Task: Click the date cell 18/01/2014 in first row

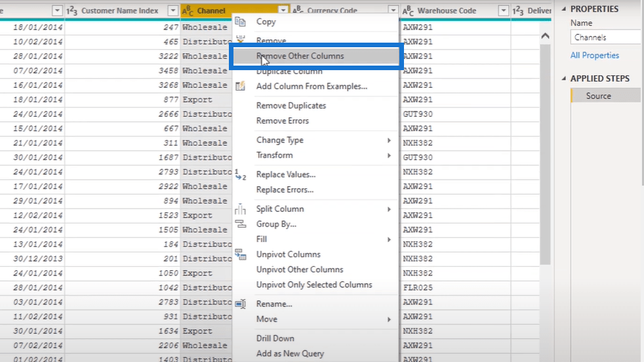Action: [x=32, y=28]
